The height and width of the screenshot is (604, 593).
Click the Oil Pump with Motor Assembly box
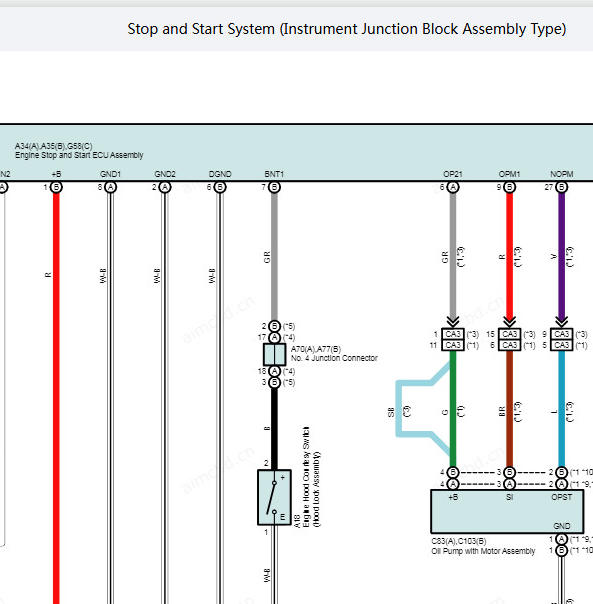(x=507, y=511)
